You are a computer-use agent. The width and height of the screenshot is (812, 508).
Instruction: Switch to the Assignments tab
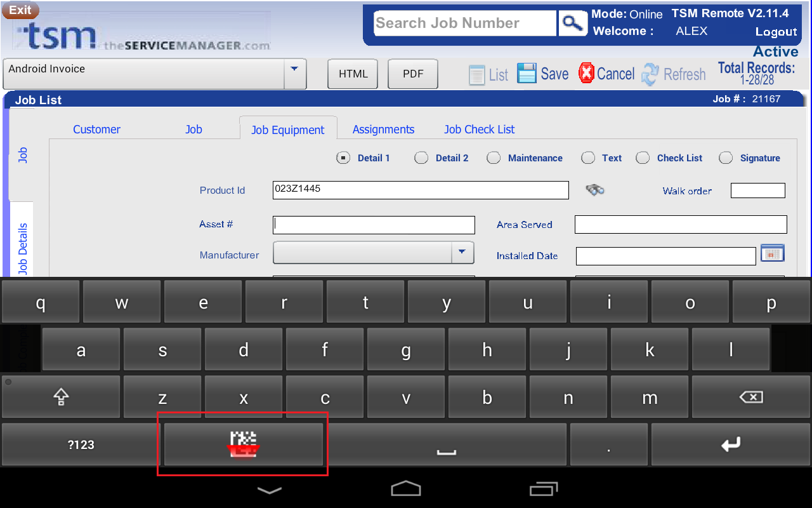coord(383,130)
